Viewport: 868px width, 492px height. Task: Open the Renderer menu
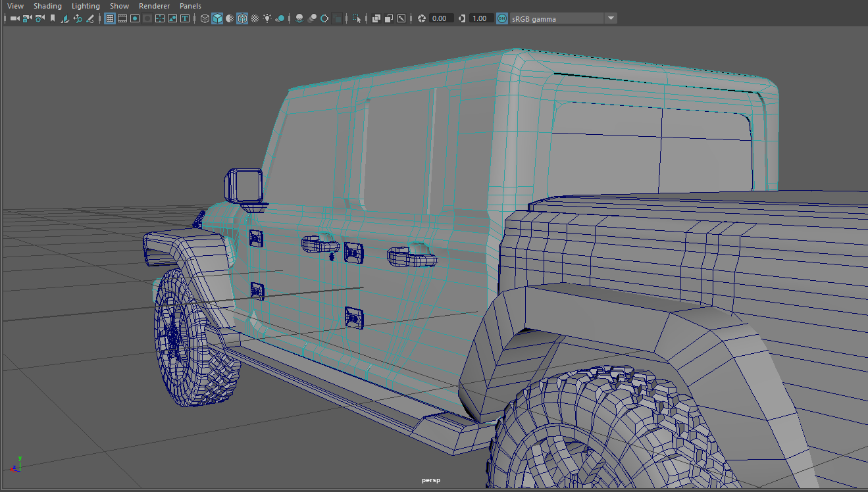pos(154,6)
